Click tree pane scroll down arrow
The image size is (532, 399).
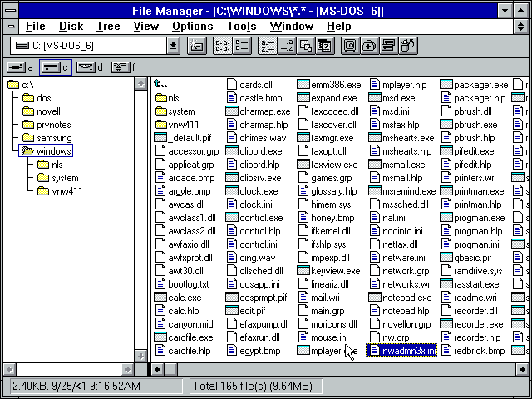140,356
